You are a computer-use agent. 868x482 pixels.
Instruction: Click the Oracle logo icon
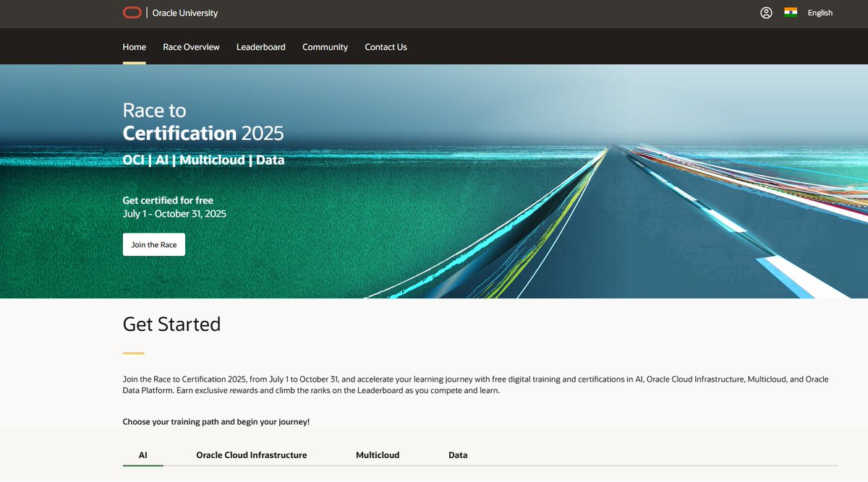132,12
